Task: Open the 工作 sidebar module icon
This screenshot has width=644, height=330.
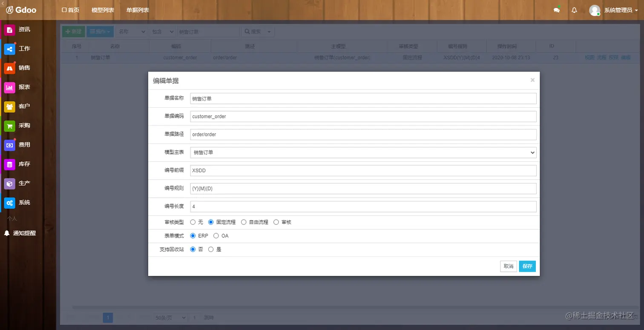Action: point(9,49)
